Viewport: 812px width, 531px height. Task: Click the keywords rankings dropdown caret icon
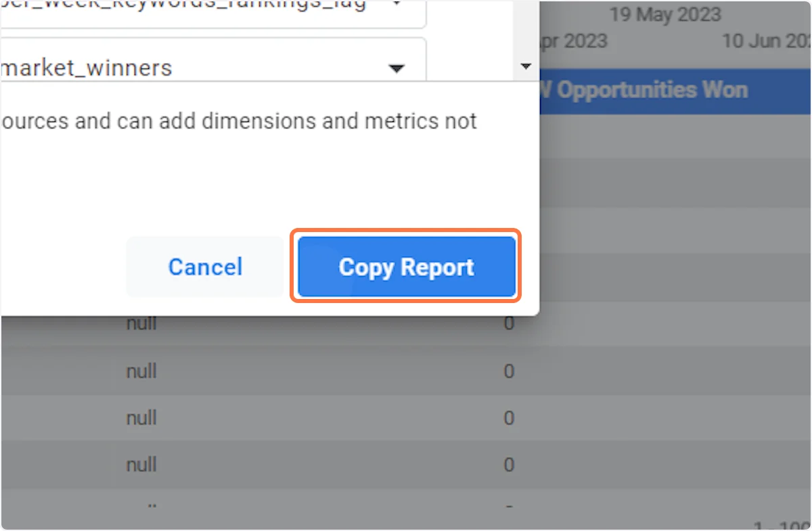click(396, 5)
